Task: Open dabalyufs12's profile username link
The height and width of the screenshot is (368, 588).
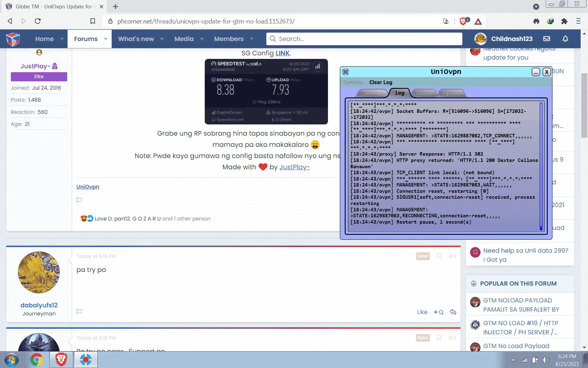Action: [39, 305]
